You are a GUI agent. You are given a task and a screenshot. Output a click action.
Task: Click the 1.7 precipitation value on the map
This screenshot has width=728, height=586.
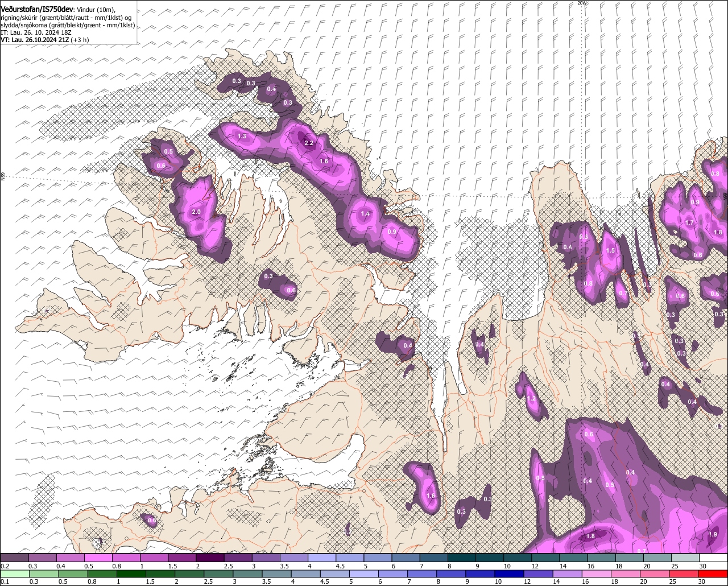click(x=690, y=223)
